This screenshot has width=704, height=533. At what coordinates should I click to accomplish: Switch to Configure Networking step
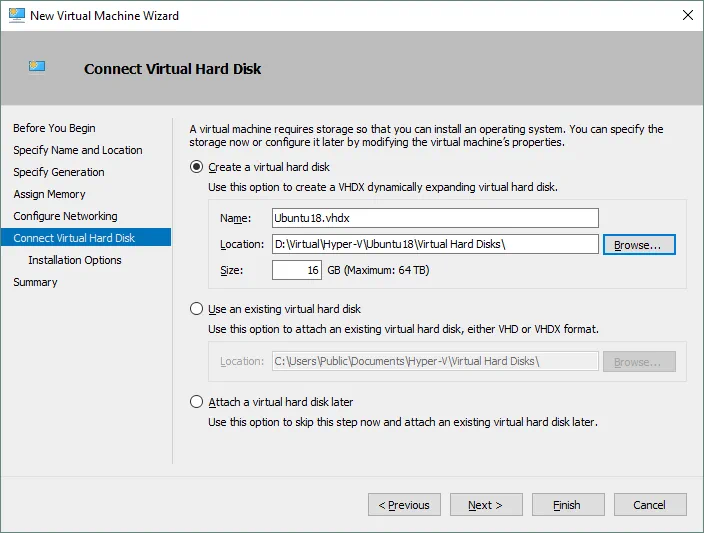click(65, 216)
